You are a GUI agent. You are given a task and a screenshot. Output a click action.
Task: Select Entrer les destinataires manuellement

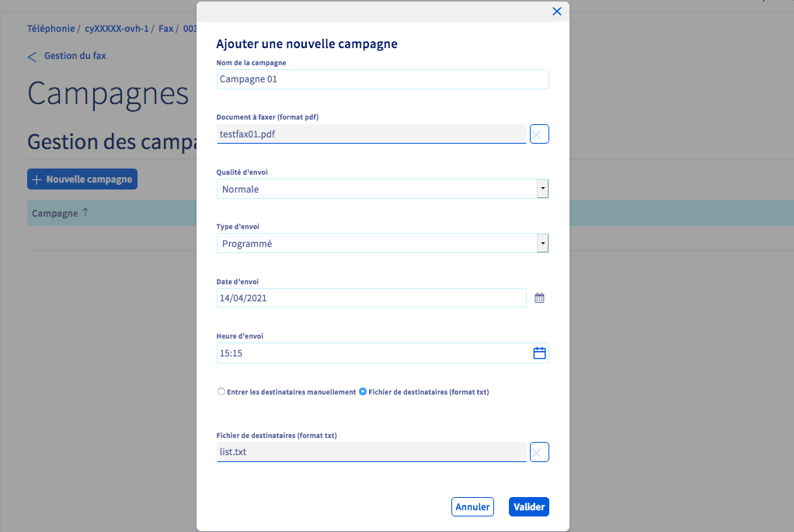tap(221, 391)
